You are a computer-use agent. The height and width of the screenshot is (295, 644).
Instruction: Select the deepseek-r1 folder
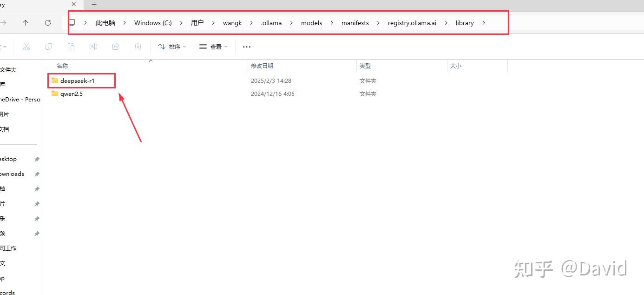click(x=77, y=80)
